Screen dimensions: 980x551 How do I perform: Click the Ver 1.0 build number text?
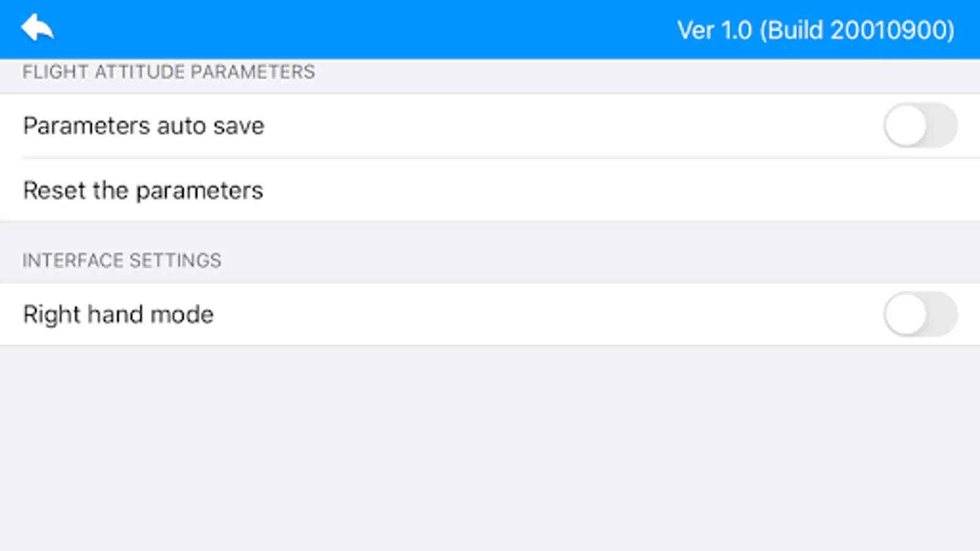pyautogui.click(x=815, y=30)
